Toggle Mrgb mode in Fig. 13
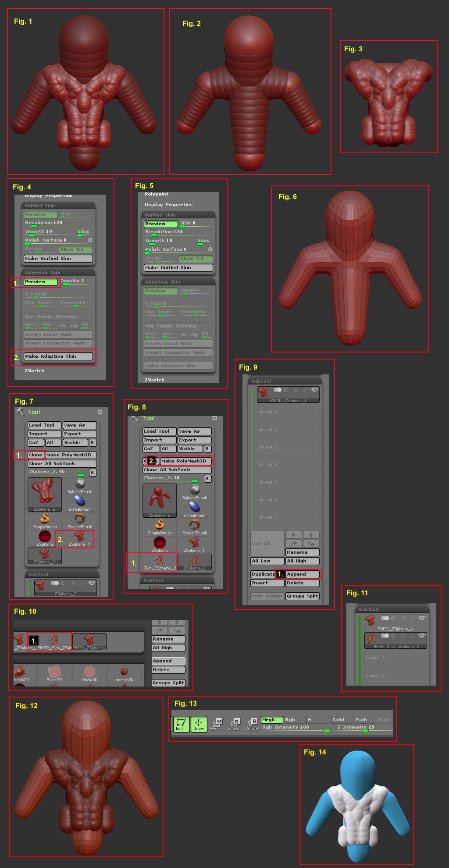Viewport: 449px width, 868px height. [272, 720]
